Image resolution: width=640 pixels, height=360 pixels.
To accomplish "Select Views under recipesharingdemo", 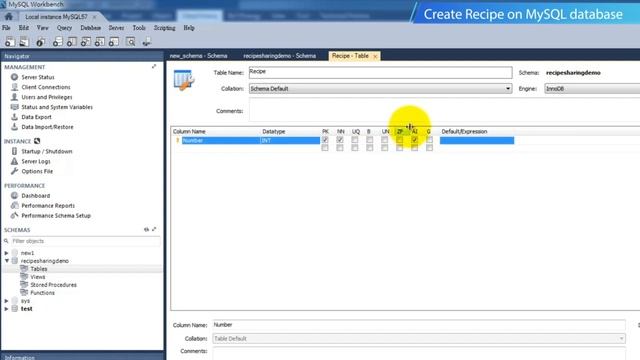I will pyautogui.click(x=38, y=277).
